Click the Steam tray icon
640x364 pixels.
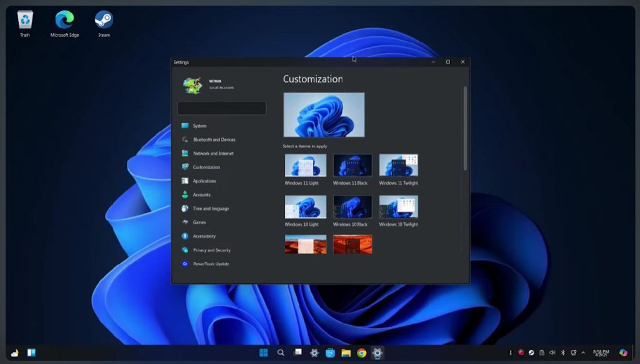click(531, 353)
